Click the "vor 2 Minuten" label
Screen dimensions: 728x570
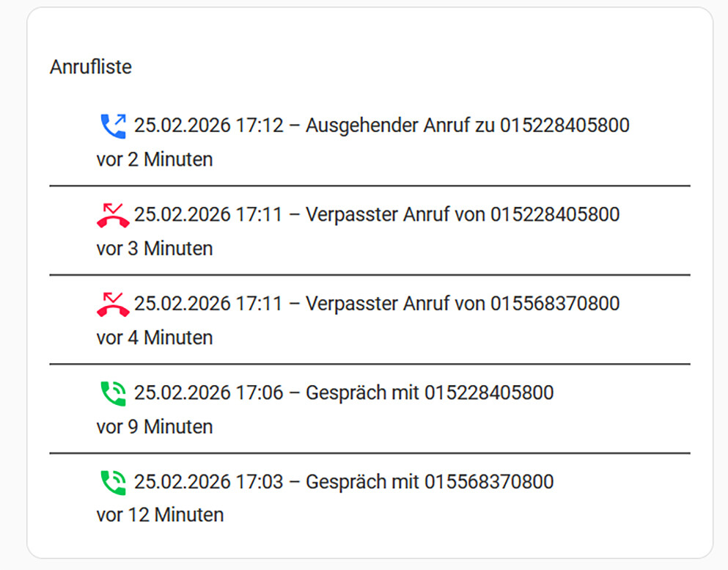tap(155, 159)
